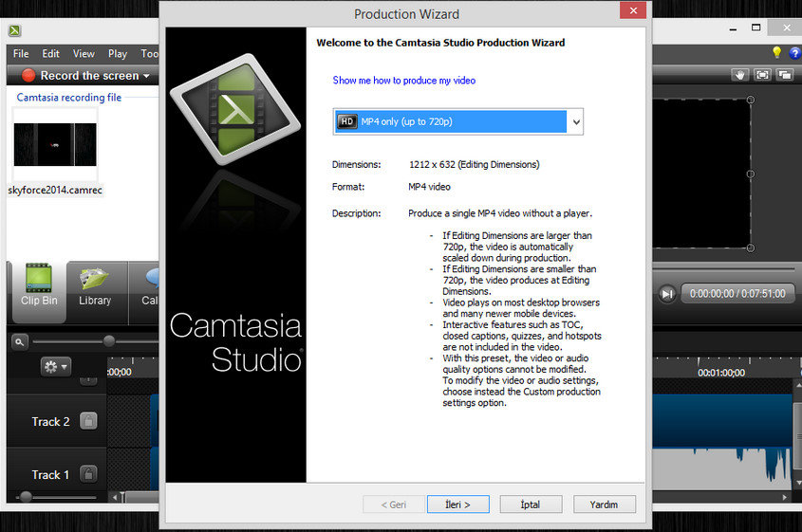802x532 pixels.
Task: Click the Camtasia recording file heading
Action: pyautogui.click(x=69, y=97)
